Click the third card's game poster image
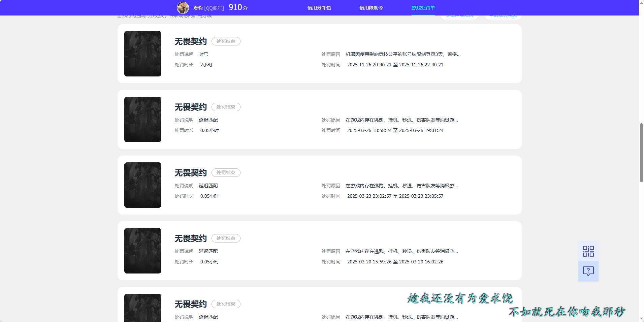644x322 pixels. (142, 185)
